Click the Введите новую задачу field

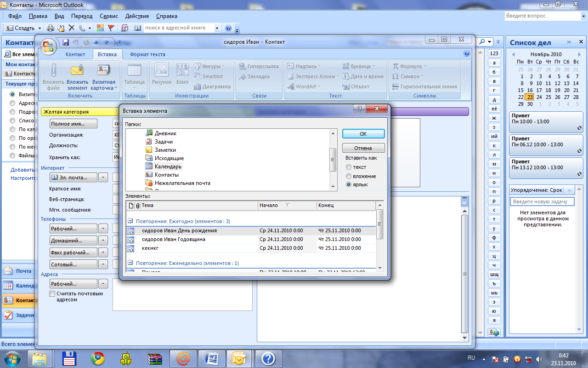pos(542,201)
